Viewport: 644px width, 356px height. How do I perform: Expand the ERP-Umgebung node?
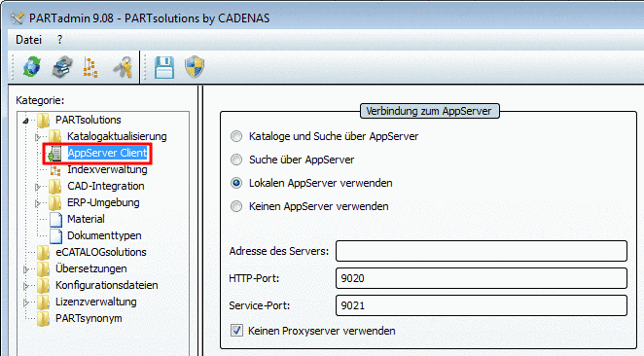pyautogui.click(x=38, y=203)
